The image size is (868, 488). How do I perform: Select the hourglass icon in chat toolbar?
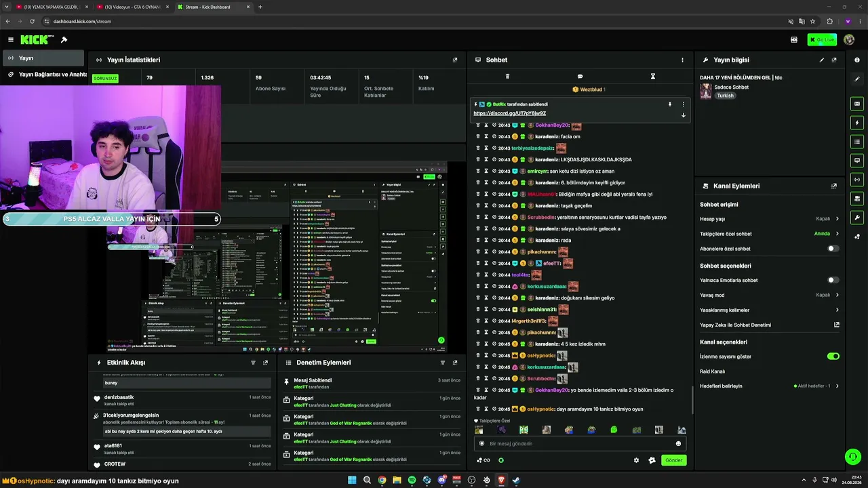pyautogui.click(x=653, y=77)
